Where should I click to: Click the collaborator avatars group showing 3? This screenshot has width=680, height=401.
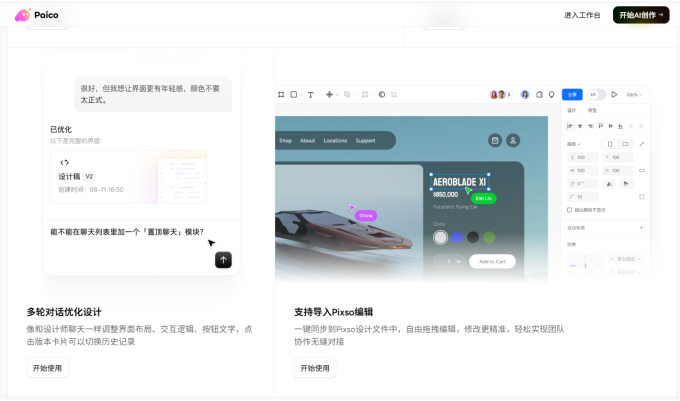[500, 95]
